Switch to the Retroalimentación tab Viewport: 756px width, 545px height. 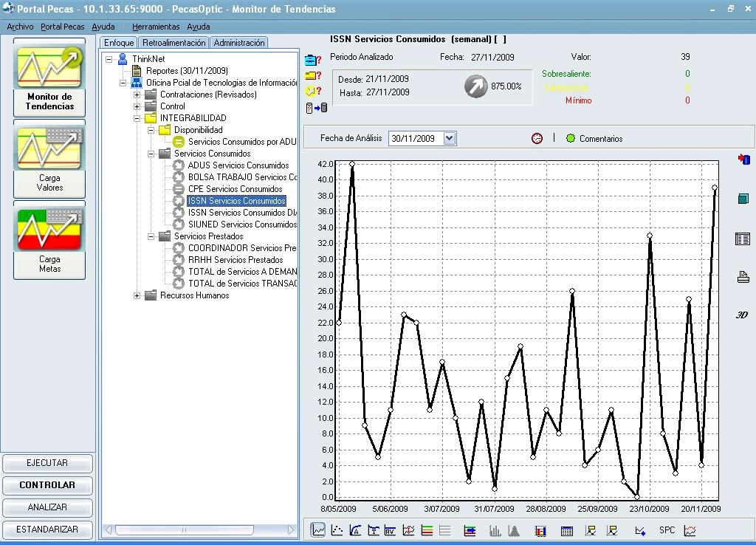pos(173,43)
